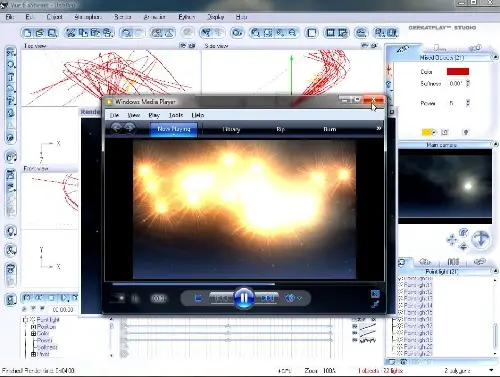
Task: Open the Tools menu in Media Player
Action: (x=176, y=115)
